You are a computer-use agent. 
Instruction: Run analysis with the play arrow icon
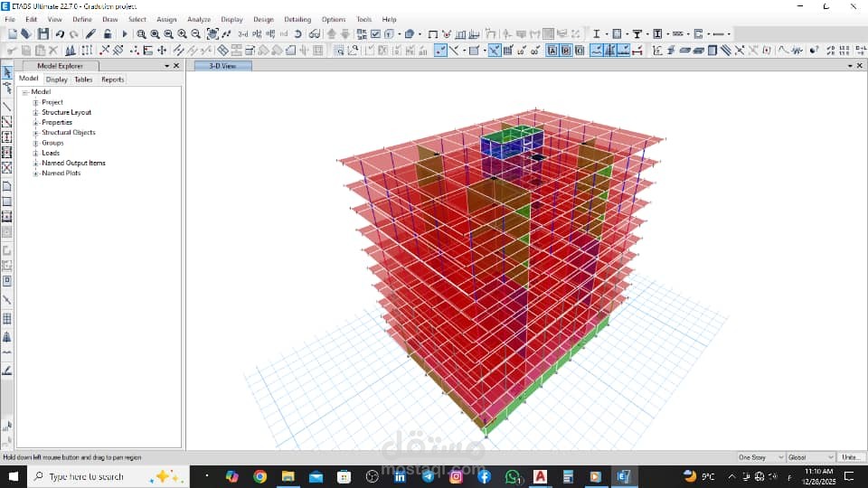click(x=125, y=33)
